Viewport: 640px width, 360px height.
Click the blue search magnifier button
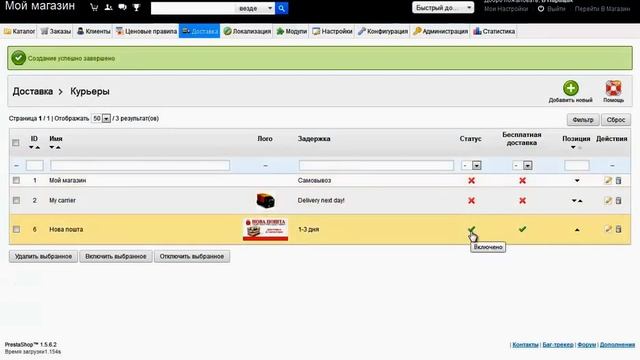tap(282, 8)
